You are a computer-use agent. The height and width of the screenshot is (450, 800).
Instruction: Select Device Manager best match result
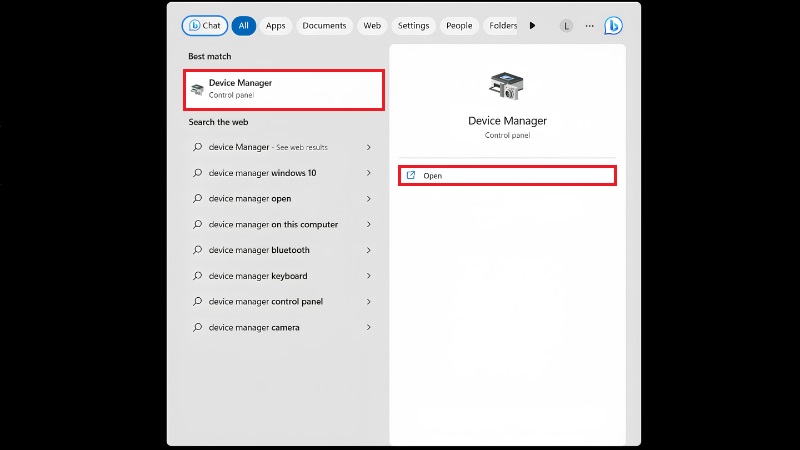click(284, 90)
